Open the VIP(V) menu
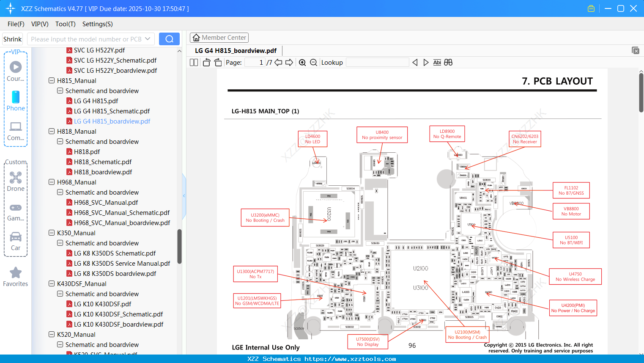Image resolution: width=644 pixels, height=363 pixels. coord(40,24)
